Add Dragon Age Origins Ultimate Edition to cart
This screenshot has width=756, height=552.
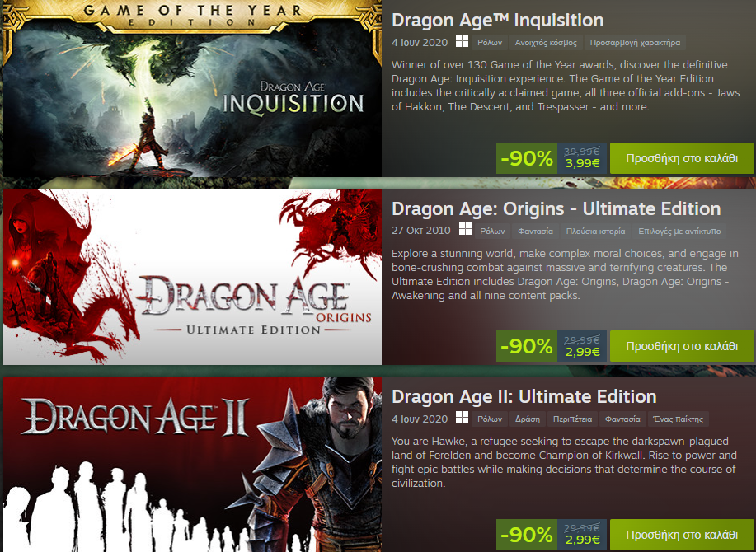point(682,346)
